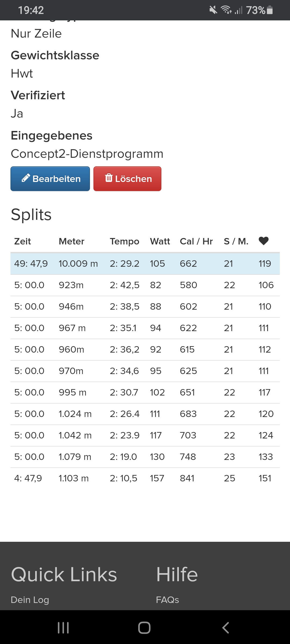This screenshot has height=644, width=290.
Task: Tap the muted sound status icon
Action: [213, 10]
